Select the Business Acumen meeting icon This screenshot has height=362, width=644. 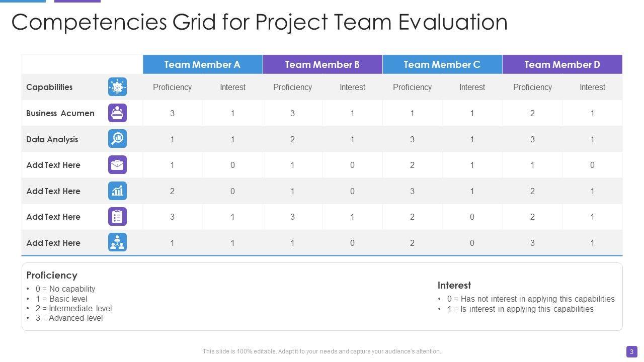[117, 113]
